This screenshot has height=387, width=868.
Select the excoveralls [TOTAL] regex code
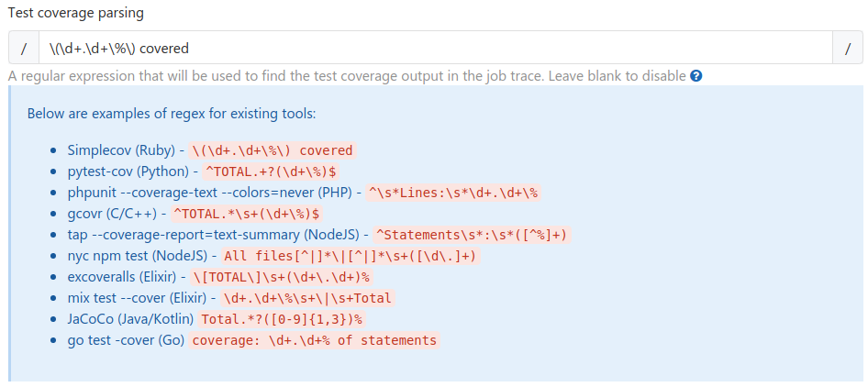(282, 277)
